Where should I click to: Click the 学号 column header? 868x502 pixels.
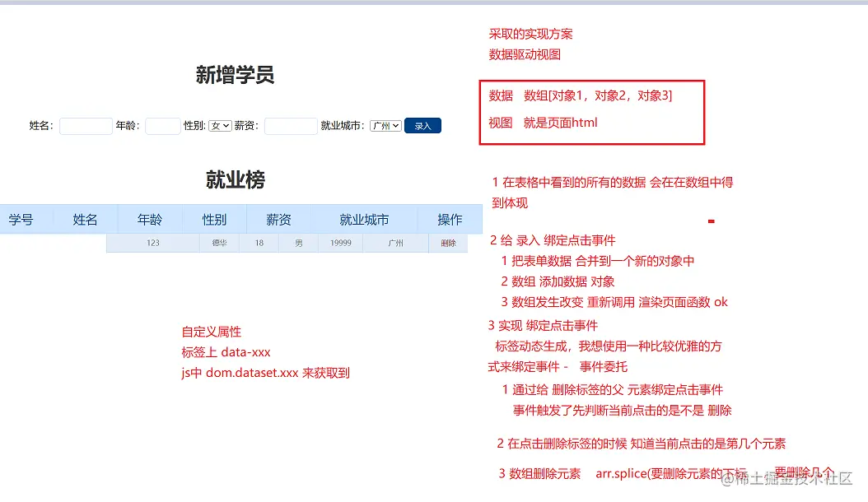[21, 220]
